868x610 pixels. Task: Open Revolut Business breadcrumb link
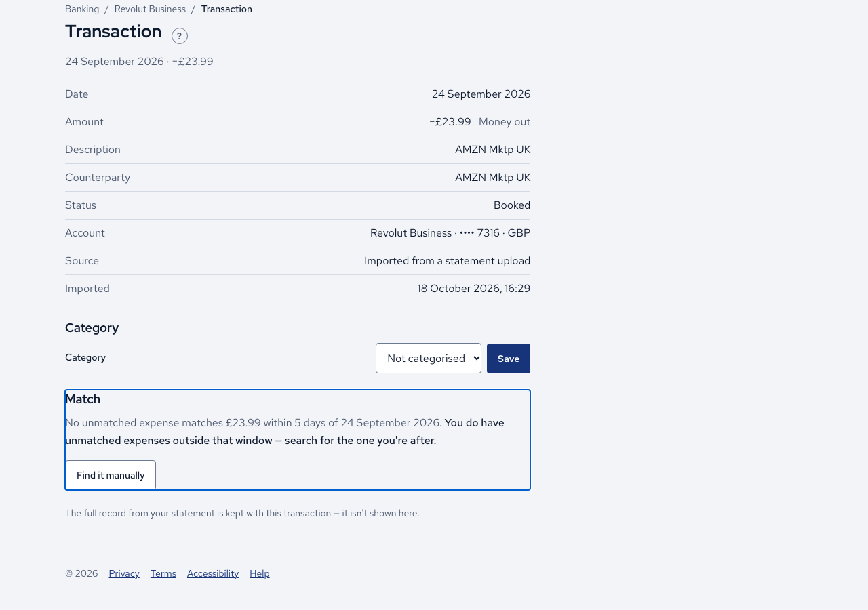click(x=150, y=9)
